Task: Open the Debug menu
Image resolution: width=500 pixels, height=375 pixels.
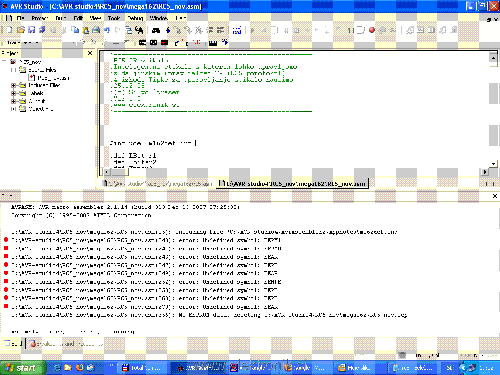Action: click(135, 18)
